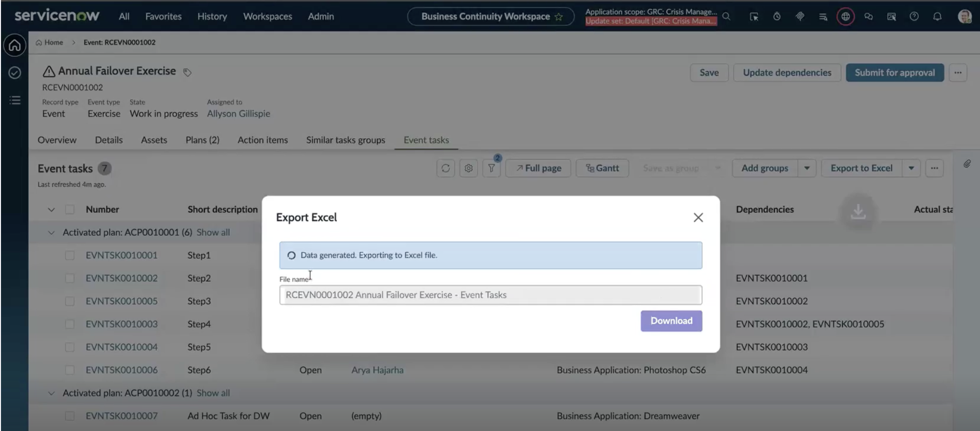Viewport: 980px width, 431px height.
Task: Refresh the Event tasks list
Action: pos(446,168)
